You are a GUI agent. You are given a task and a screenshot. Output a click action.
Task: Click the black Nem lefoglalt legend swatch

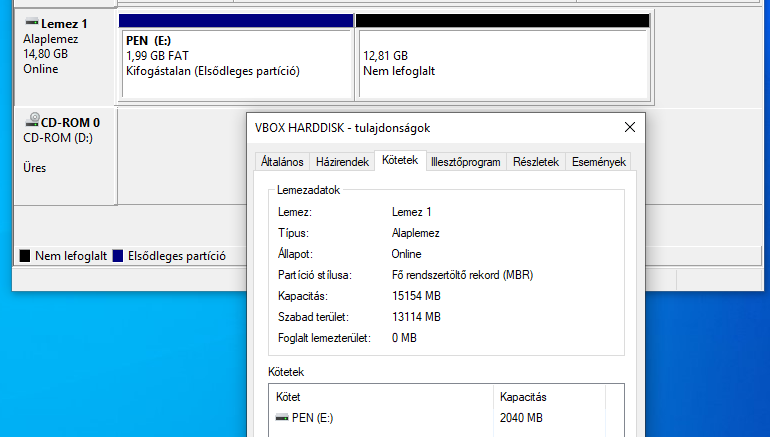[25, 256]
